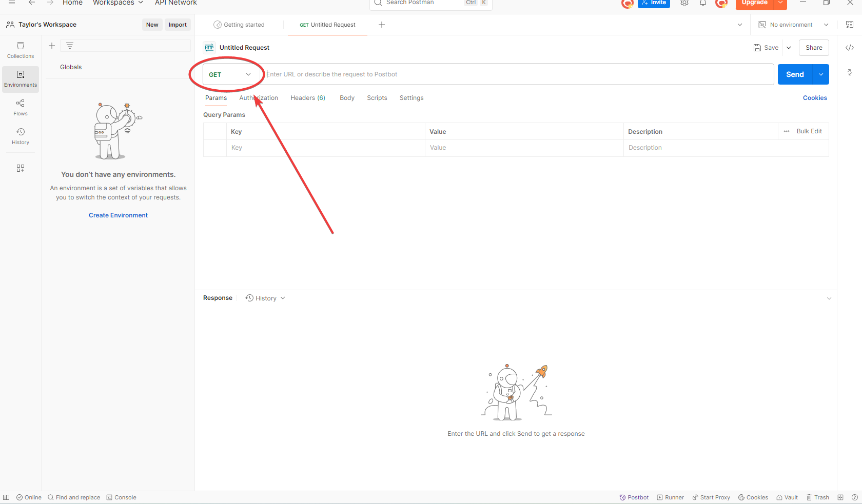Click the Send button
862x504 pixels.
click(795, 74)
